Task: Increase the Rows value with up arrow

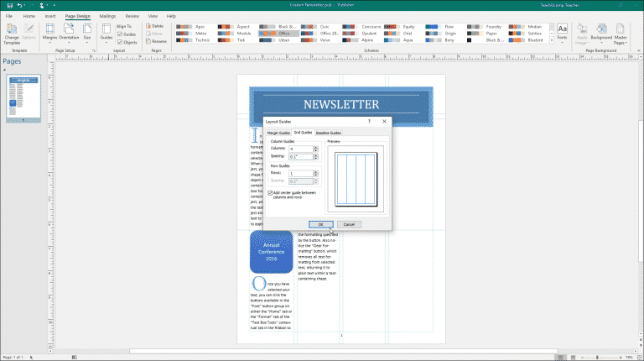Action: (315, 172)
